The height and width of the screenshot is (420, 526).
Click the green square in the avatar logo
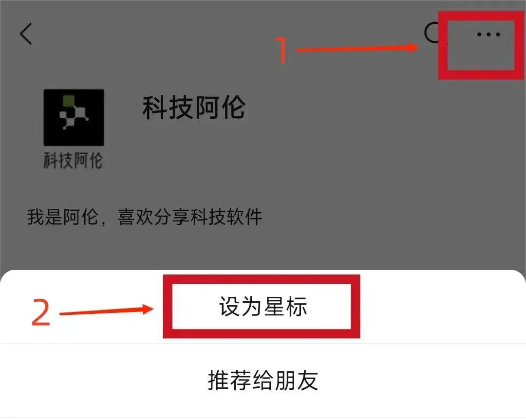pos(69,101)
